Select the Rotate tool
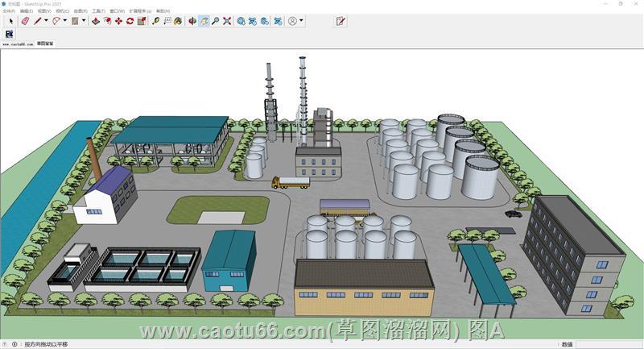 [130, 21]
